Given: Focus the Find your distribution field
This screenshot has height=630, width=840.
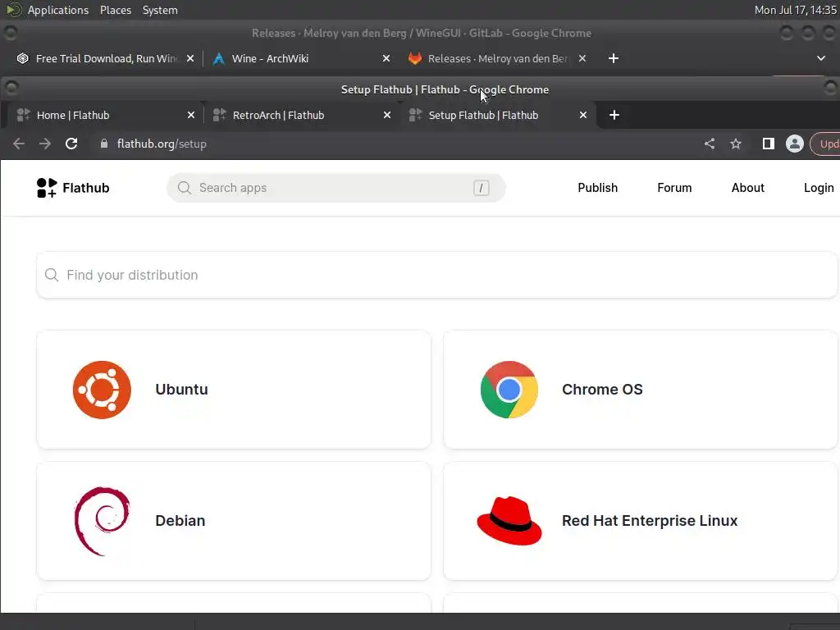Looking at the screenshot, I should 436,275.
